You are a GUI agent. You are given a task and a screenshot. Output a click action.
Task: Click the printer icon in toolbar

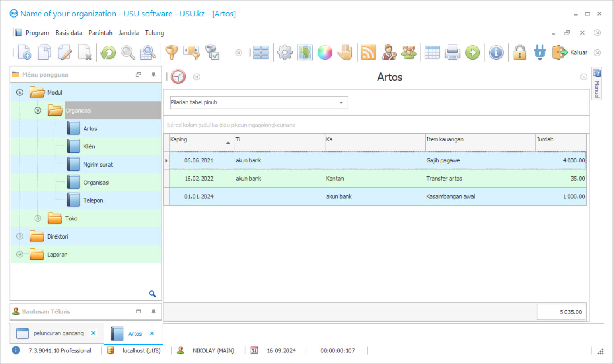452,53
